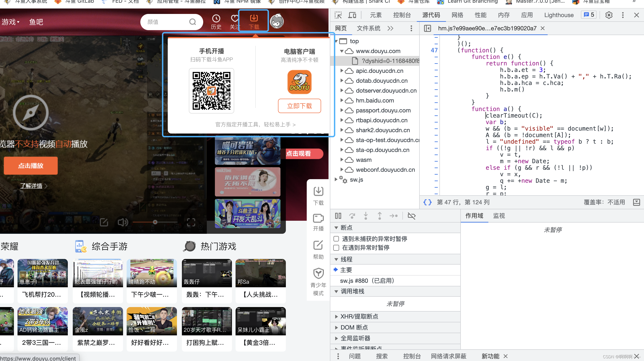Viewport: 644px width, 361px height.
Task: Adjust the video volume slider
Action: pyautogui.click(x=155, y=222)
